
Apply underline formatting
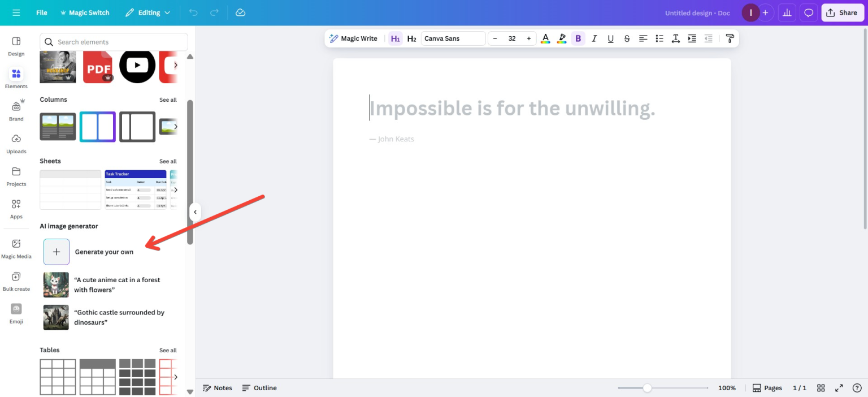tap(610, 38)
